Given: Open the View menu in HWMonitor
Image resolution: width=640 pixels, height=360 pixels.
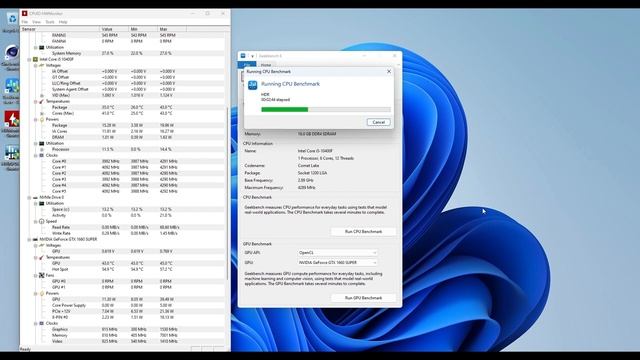Looking at the screenshot, I should pyautogui.click(x=36, y=22).
